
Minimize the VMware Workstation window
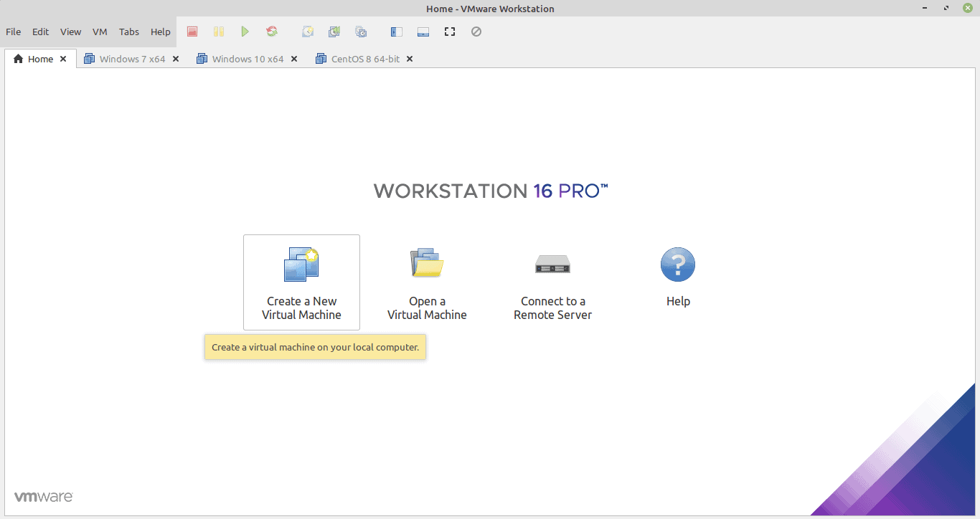click(926, 9)
